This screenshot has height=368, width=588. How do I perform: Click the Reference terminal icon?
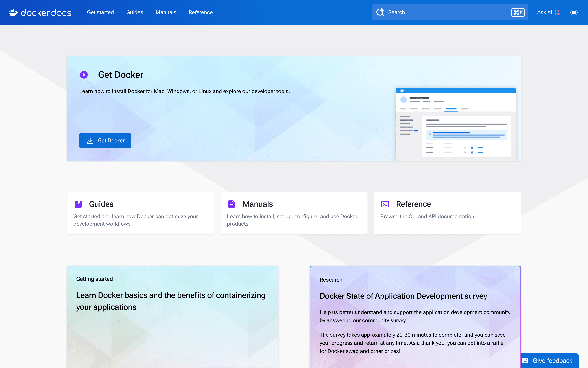[x=385, y=204]
